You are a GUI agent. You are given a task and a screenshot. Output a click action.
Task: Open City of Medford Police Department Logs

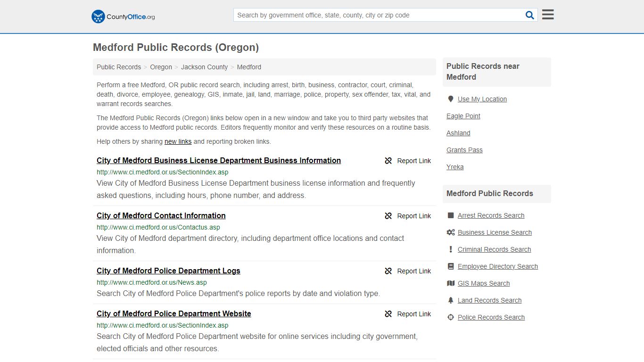pyautogui.click(x=168, y=271)
